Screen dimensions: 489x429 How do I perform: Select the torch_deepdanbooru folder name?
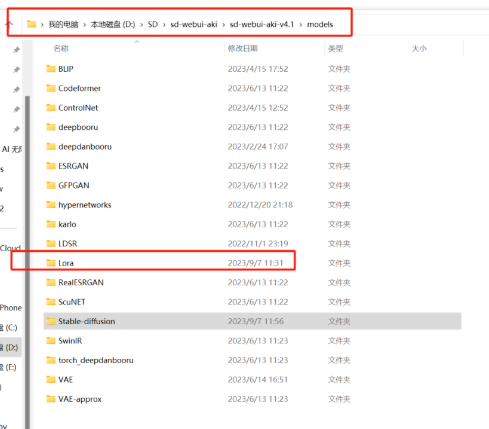pos(96,360)
